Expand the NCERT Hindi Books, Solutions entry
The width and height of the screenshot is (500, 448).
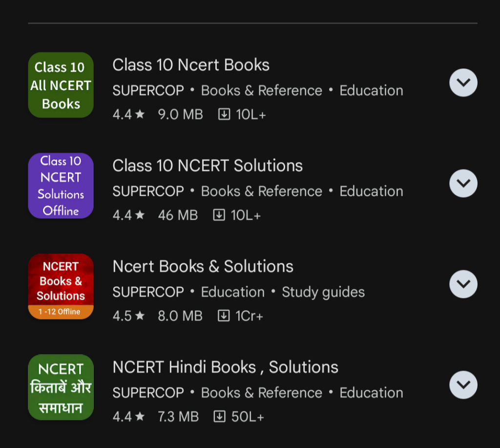click(x=463, y=384)
